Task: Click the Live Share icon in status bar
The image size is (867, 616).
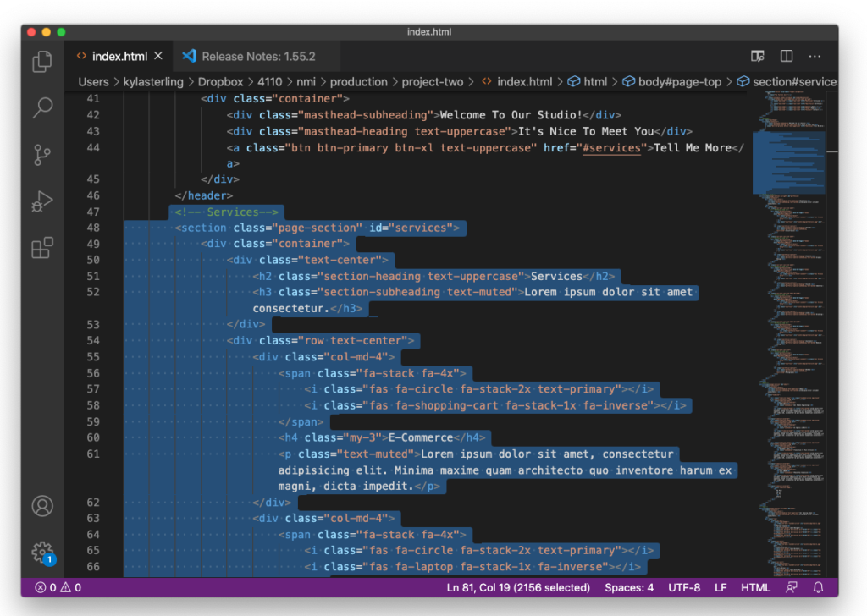Action: (791, 587)
